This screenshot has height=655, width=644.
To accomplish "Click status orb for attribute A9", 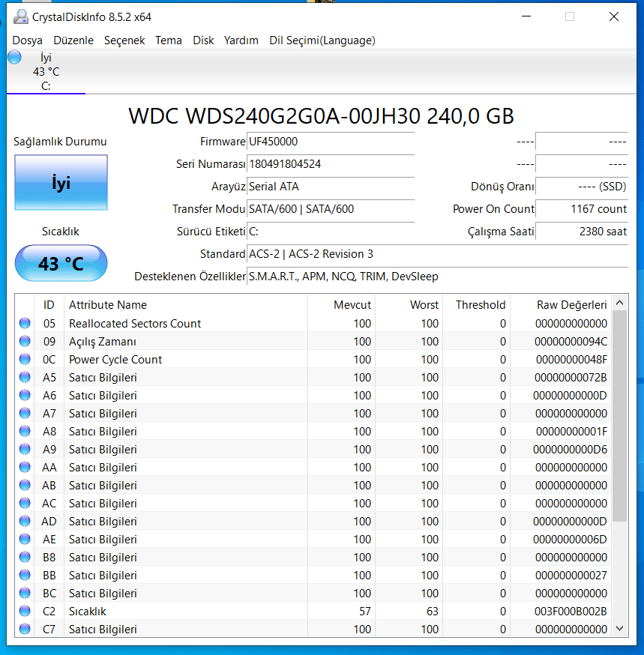I will (x=25, y=449).
